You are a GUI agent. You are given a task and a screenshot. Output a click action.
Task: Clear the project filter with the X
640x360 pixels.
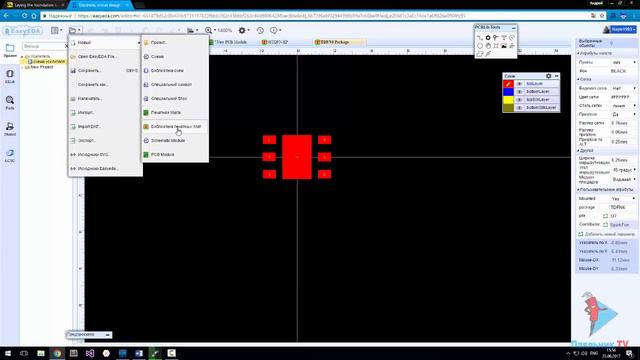(x=67, y=46)
